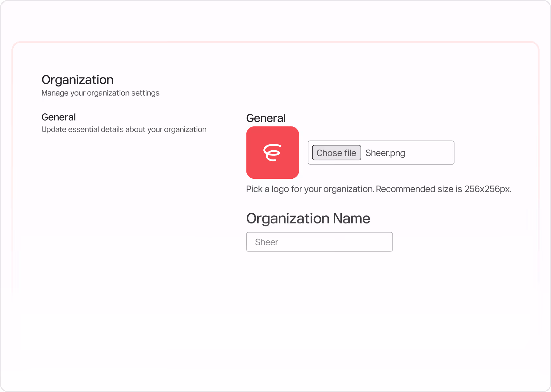The width and height of the screenshot is (551, 392).
Task: Click the Organization Name input showing Sheer
Action: 319,242
